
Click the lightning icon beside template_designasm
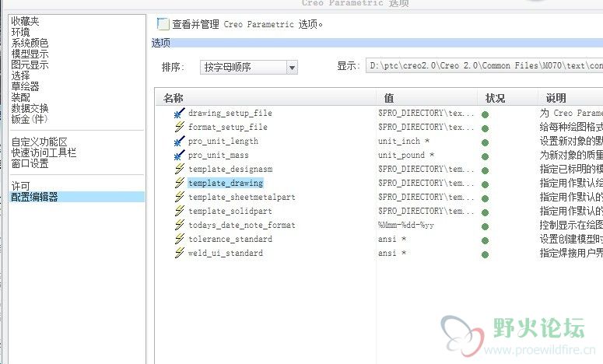tap(180, 169)
